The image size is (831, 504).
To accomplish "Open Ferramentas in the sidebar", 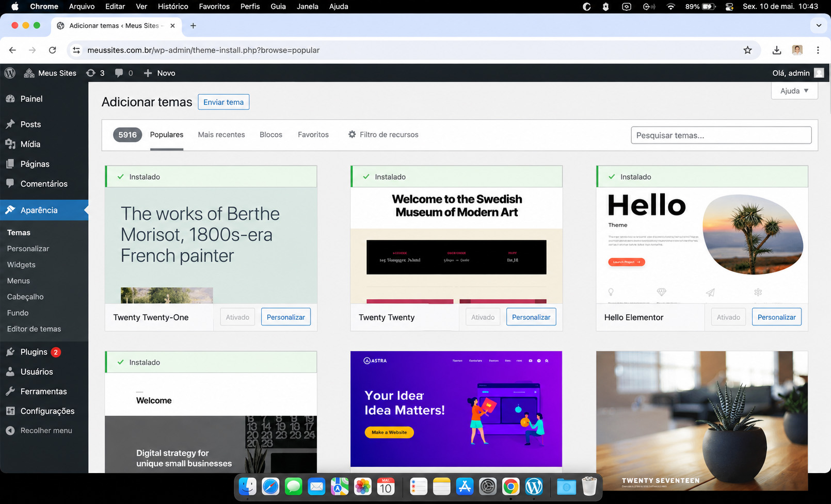I will 44,392.
